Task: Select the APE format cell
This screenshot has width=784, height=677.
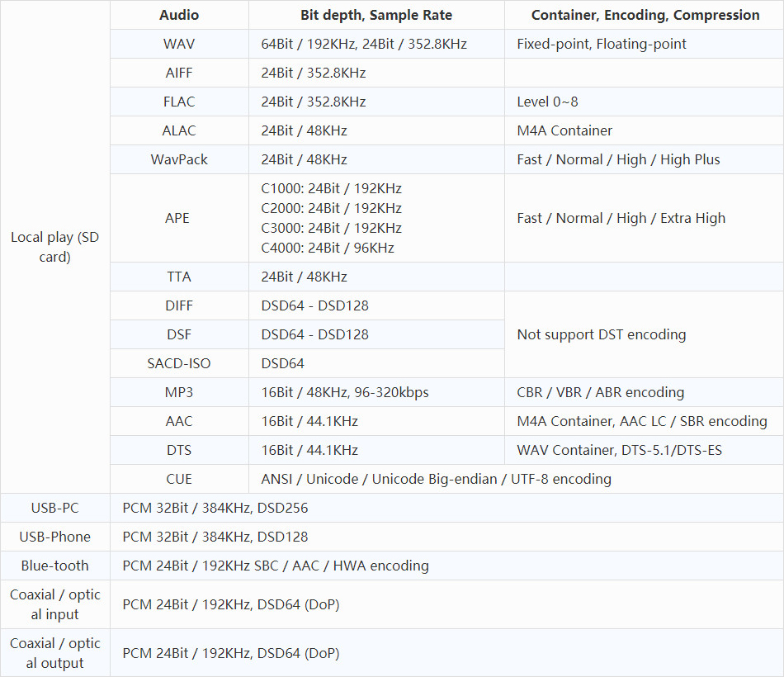Action: [177, 218]
